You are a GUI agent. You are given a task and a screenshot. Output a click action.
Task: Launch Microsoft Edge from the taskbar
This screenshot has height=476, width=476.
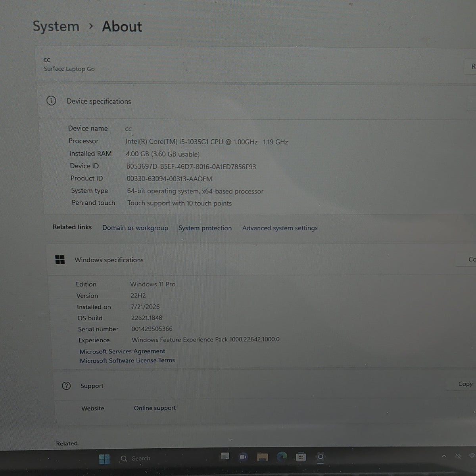tap(282, 457)
